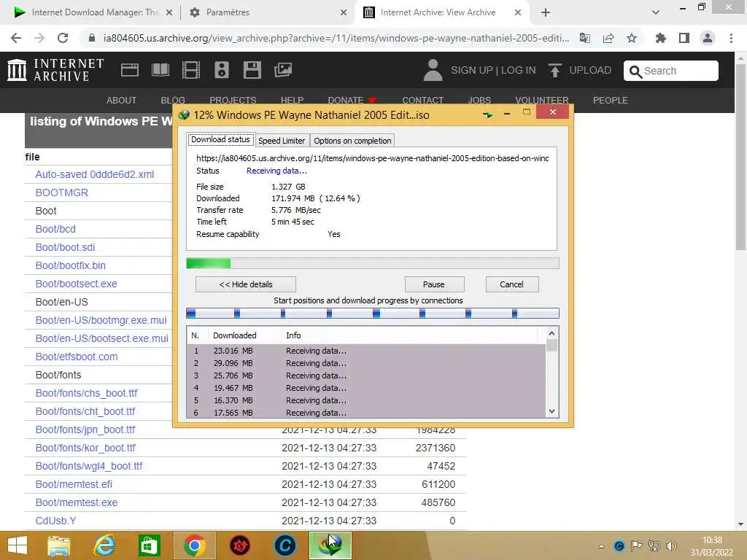Viewport: 747px width, 560px height.
Task: Click the Downloaded column header
Action: pos(234,335)
